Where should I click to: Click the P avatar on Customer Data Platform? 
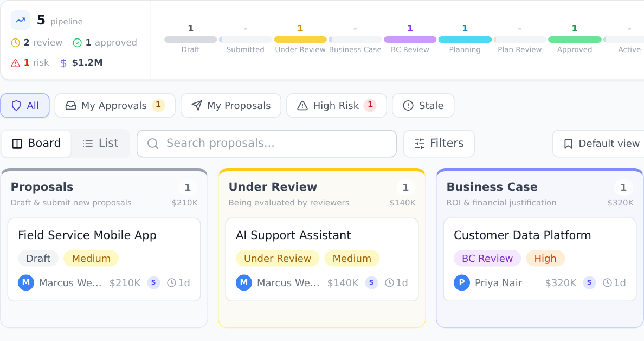click(462, 282)
